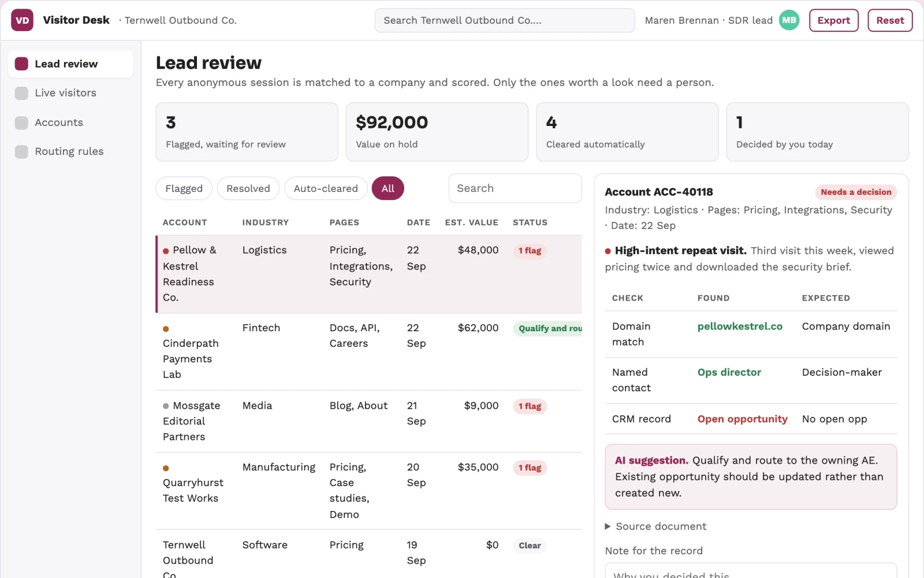Click the 1 flag badge for $35,000

tap(530, 468)
